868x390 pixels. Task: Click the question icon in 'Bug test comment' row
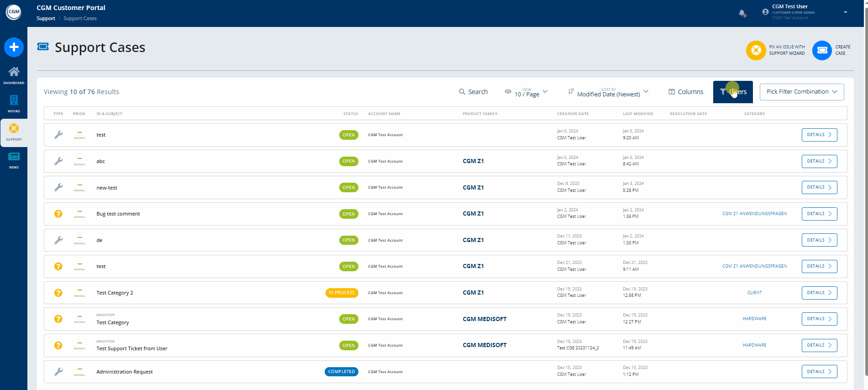[58, 214]
